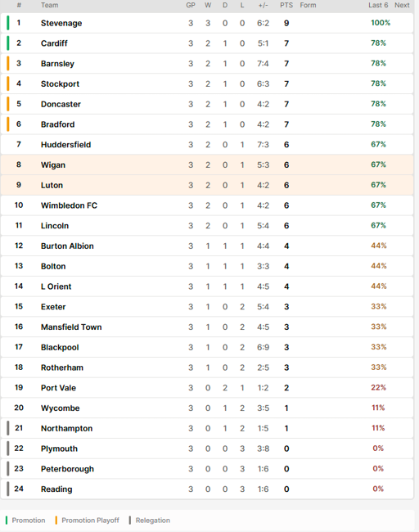Open the Team column header
Screen dimensions: 419x532
pos(50,5)
